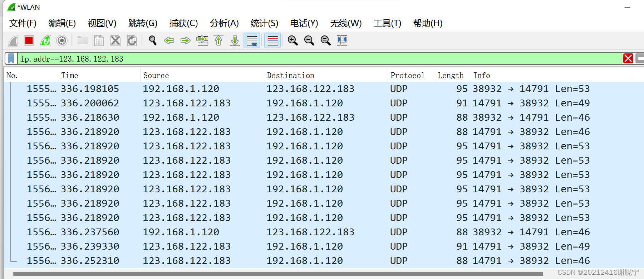The width and height of the screenshot is (644, 279).
Task: Go forward to next packet with right arrow
Action: pyautogui.click(x=186, y=40)
